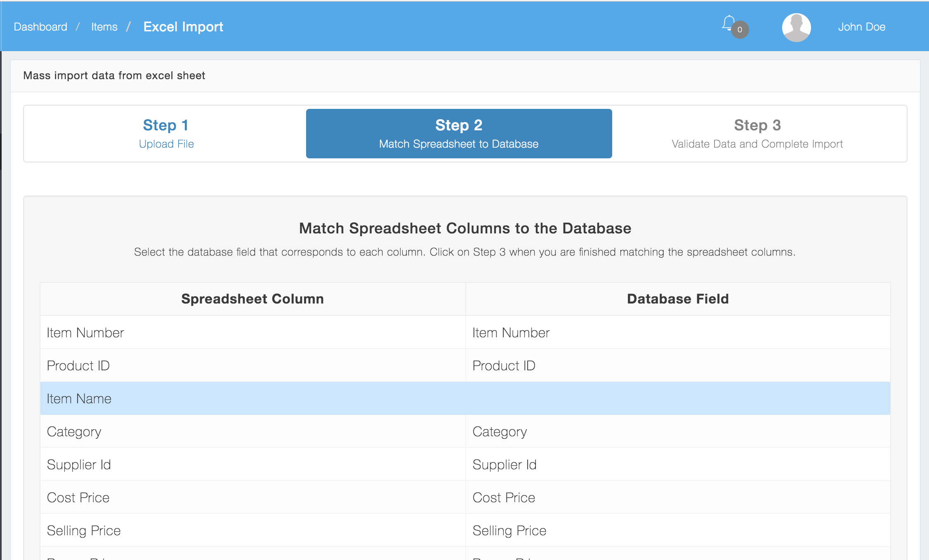Click 'Category' spreadsheet column cell
The width and height of the screenshot is (929, 560).
pos(253,431)
